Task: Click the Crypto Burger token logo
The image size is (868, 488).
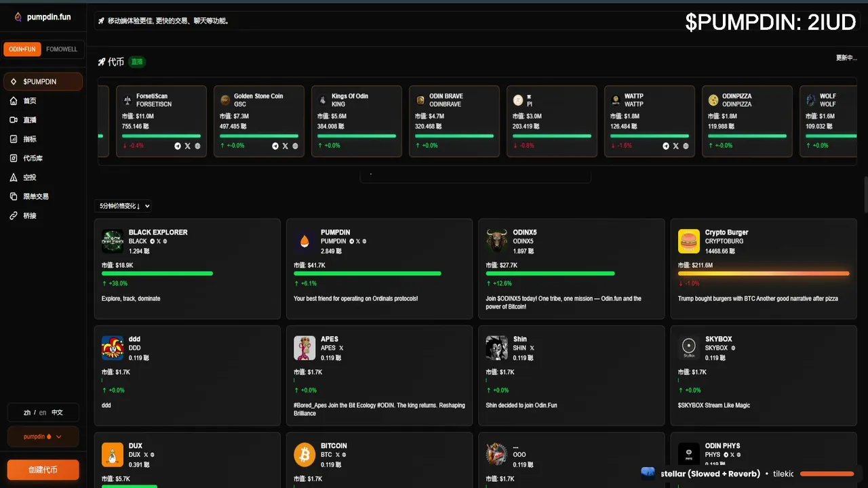Action: point(689,241)
